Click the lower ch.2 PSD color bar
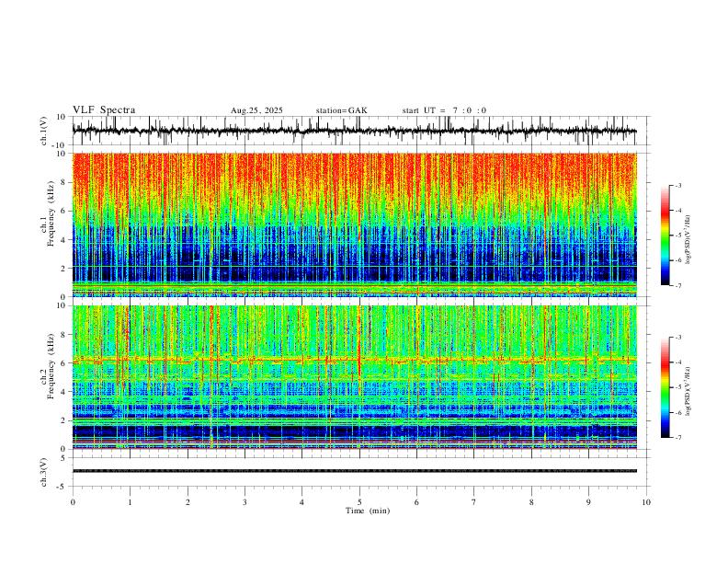This screenshot has height=563, width=728. click(x=665, y=387)
